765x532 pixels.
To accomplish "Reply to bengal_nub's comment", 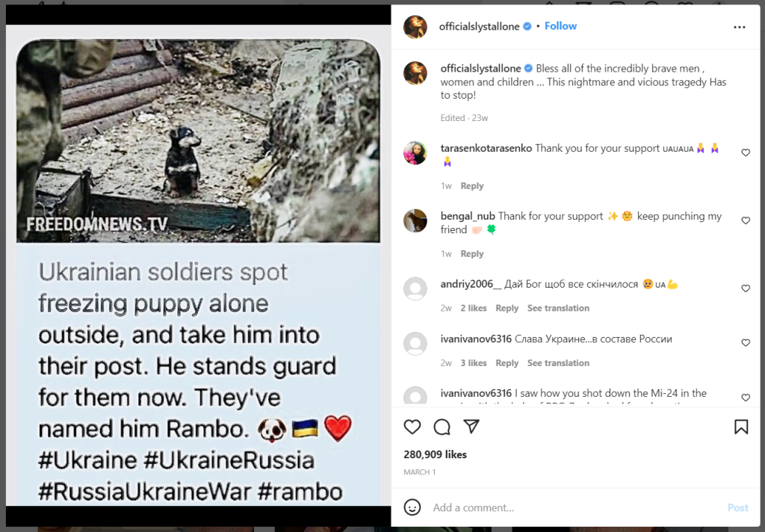I will (x=472, y=254).
